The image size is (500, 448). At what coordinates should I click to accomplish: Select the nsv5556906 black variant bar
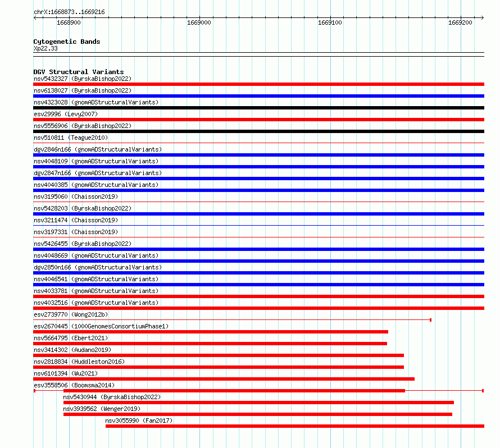(258, 131)
